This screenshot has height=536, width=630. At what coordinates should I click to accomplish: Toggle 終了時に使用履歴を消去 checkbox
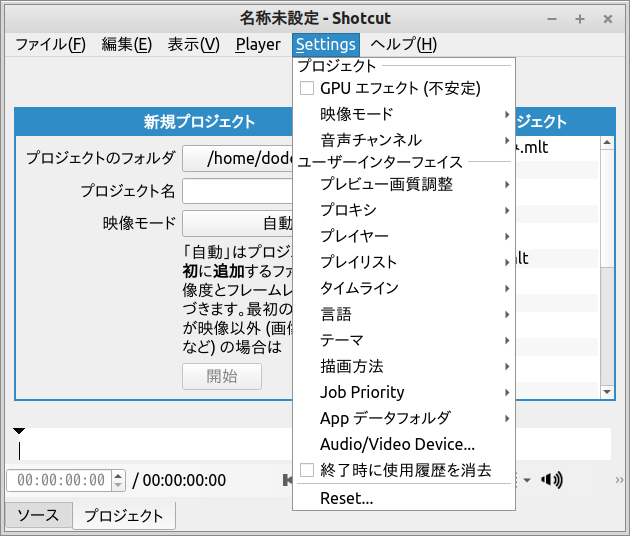pyautogui.click(x=307, y=470)
